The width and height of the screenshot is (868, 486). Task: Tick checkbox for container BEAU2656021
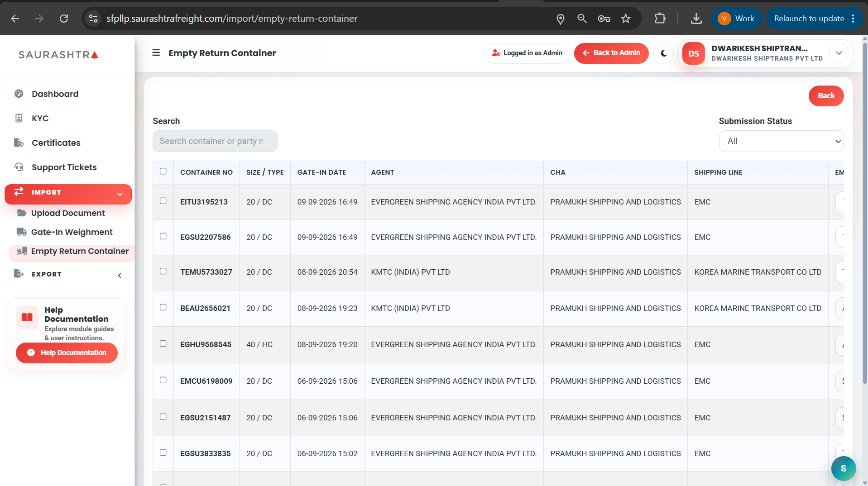point(163,307)
